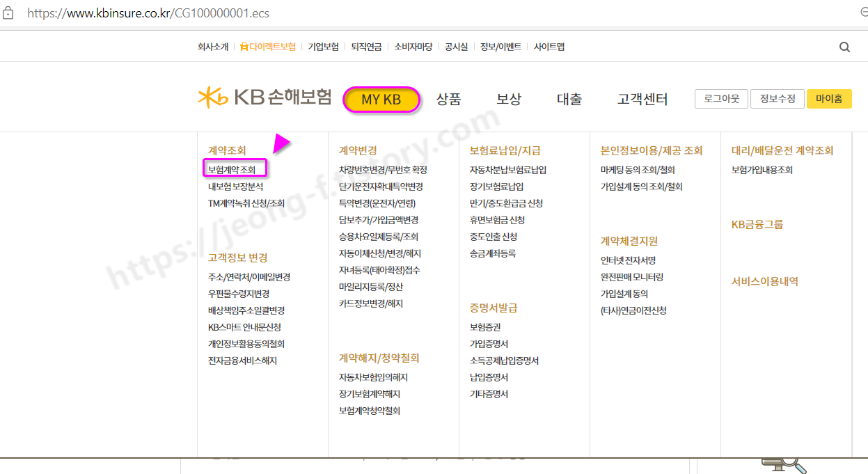The image size is (868, 474).
Task: Select 완전판매 모니터링
Action: [x=632, y=277]
